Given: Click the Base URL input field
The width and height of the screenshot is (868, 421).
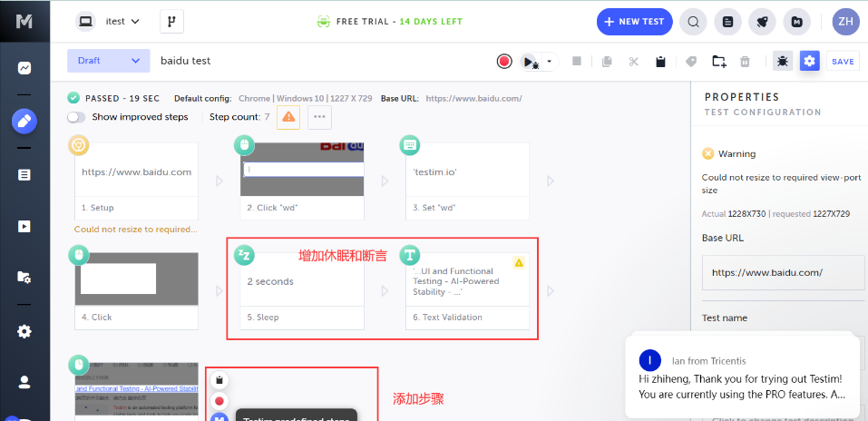Looking at the screenshot, I should click(785, 272).
